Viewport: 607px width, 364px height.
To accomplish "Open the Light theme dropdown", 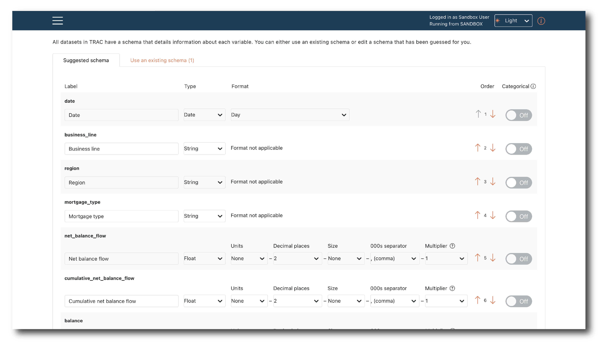I will point(513,21).
